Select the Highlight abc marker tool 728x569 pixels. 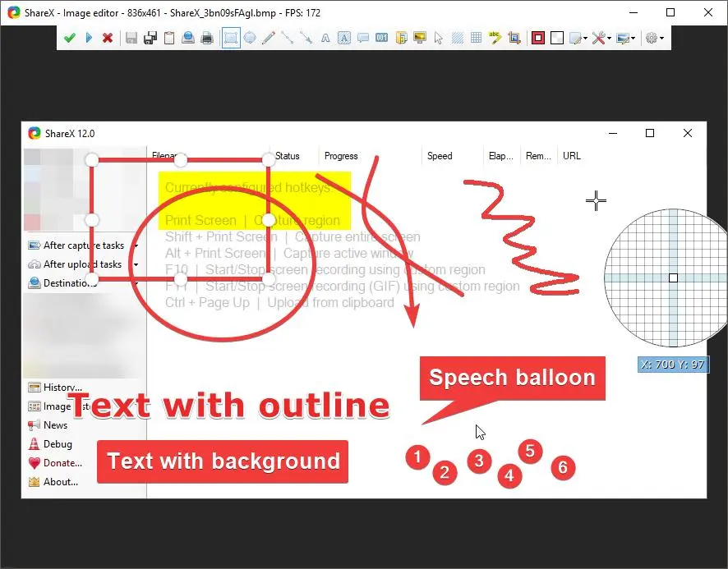[x=495, y=38]
